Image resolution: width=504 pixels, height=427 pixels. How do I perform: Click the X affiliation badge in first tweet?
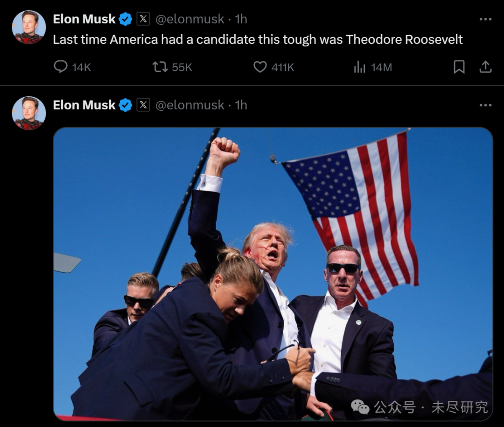143,19
